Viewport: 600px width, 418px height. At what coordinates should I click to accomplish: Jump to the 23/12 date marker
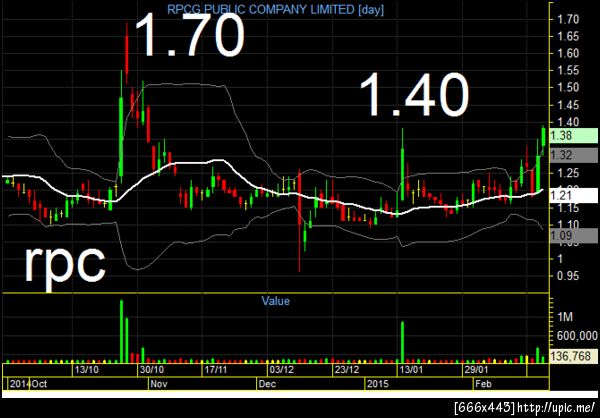tap(346, 370)
